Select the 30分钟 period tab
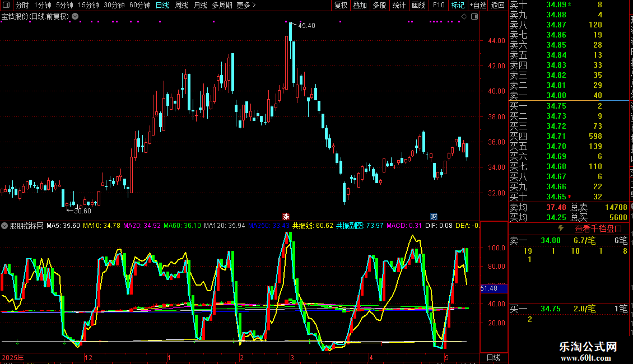 [114, 5]
